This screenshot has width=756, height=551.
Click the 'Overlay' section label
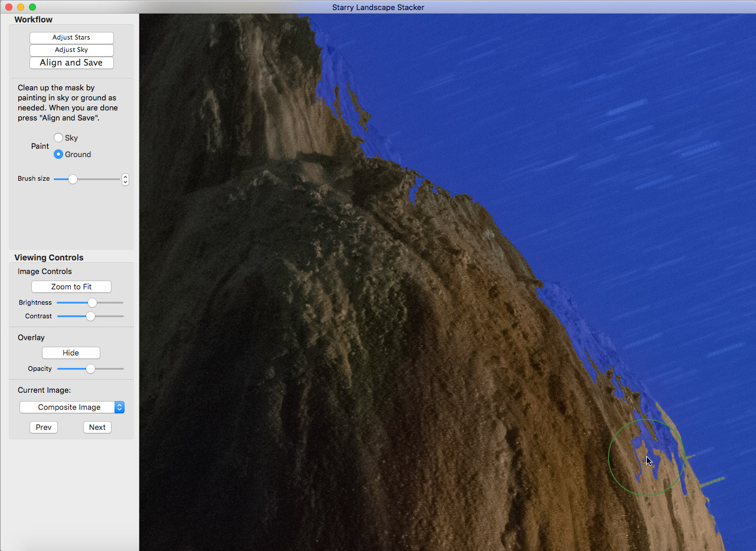click(x=31, y=337)
